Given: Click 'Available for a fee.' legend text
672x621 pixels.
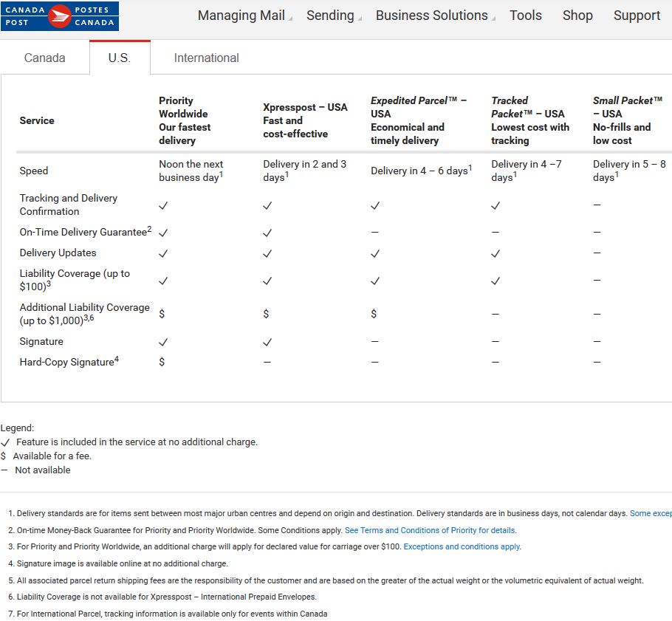Looking at the screenshot, I should [x=52, y=456].
